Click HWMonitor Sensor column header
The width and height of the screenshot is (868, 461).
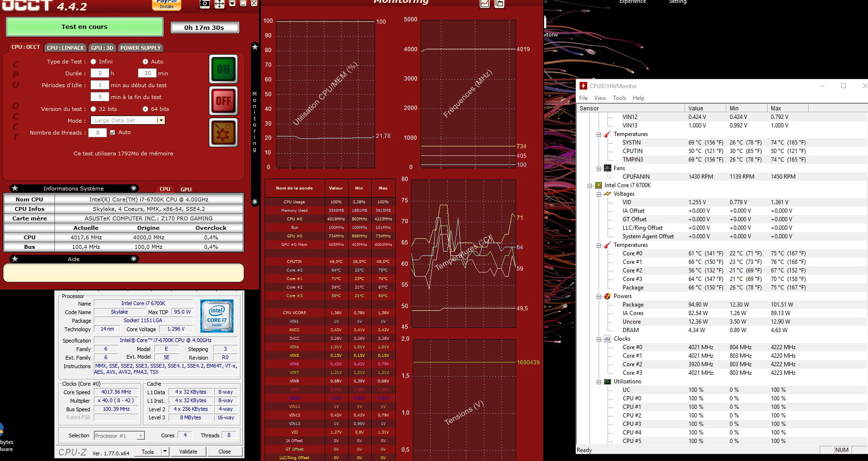[631, 108]
